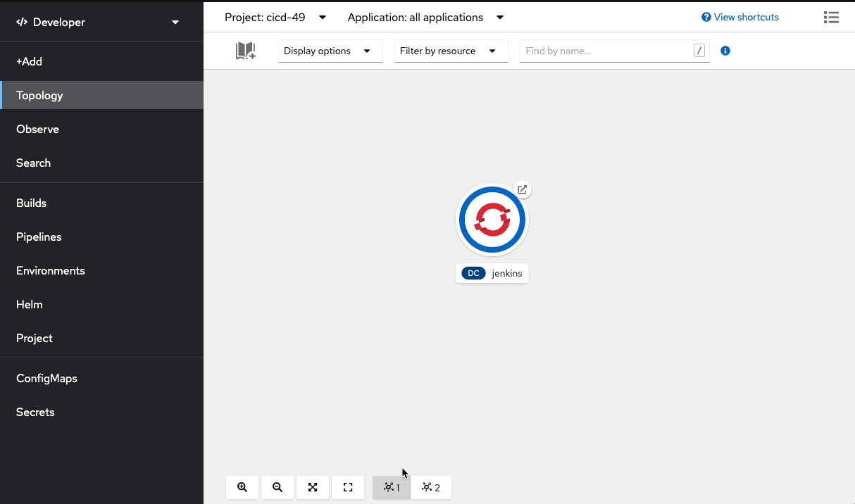Open the Environments page
855x504 pixels.
click(x=101, y=270)
